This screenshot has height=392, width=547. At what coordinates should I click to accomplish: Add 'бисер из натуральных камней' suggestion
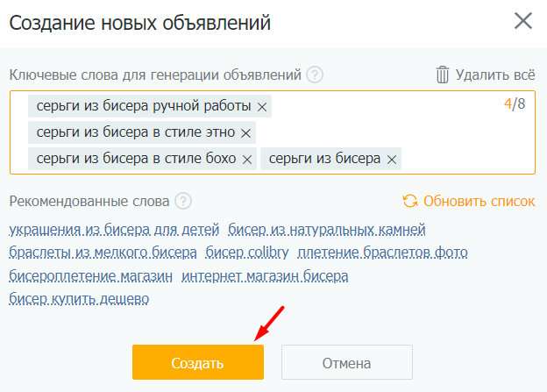coord(326,231)
